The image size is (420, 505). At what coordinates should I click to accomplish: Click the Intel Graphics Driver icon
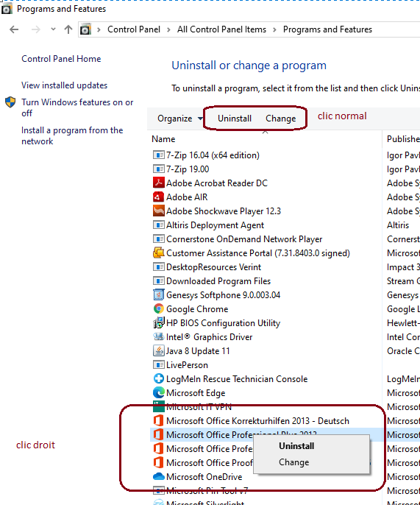158,336
